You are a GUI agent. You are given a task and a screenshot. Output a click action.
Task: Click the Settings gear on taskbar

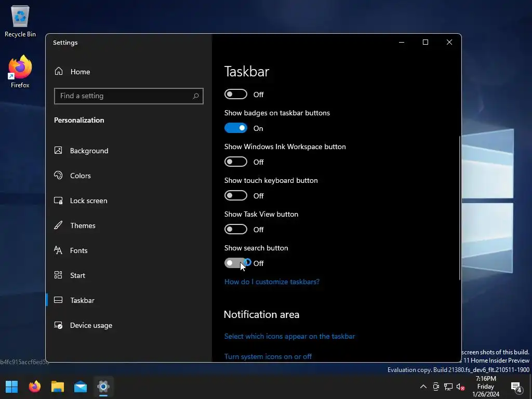[103, 387]
